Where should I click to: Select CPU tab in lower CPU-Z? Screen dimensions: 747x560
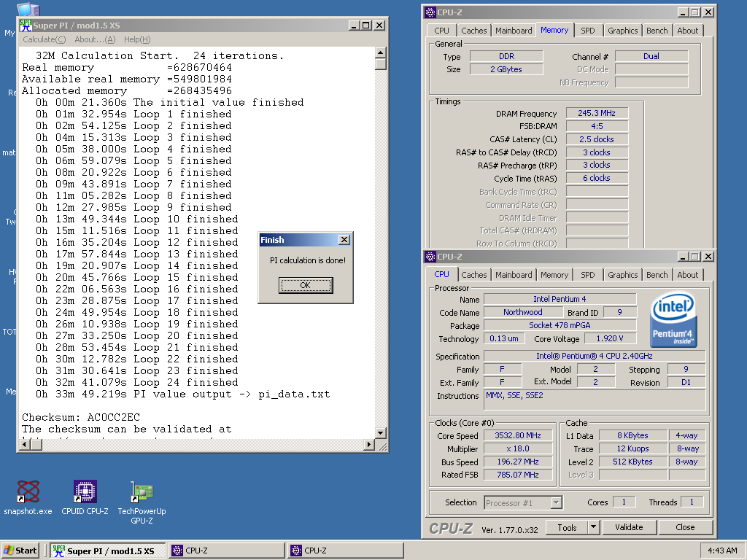(441, 274)
